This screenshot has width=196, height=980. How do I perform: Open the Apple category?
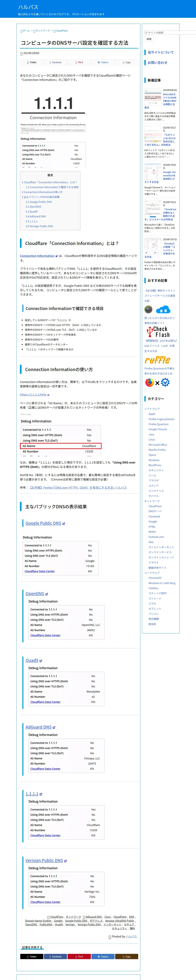point(152,414)
